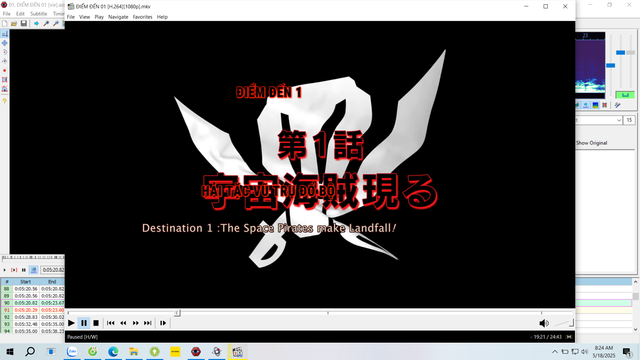Screen dimensions: 640x360
Task: Open the Help menu of the media player
Action: click(x=162, y=17)
